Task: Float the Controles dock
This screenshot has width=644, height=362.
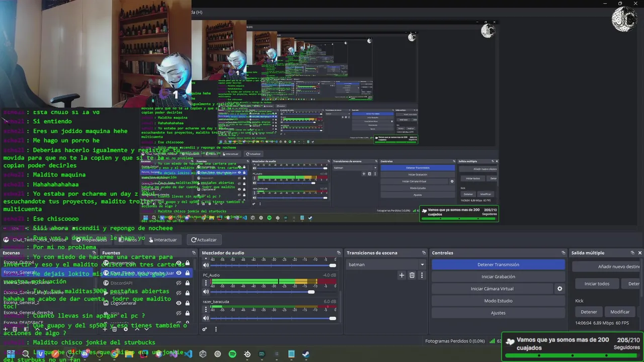Action: point(563,253)
